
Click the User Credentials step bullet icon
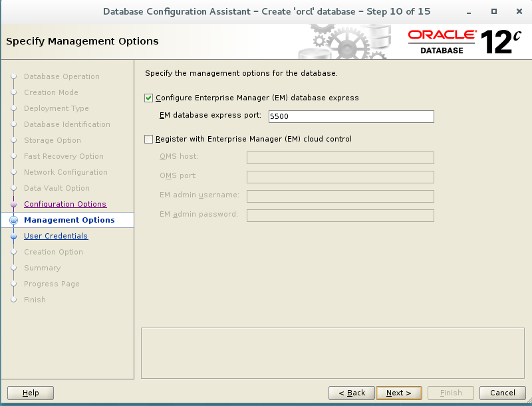coord(13,236)
